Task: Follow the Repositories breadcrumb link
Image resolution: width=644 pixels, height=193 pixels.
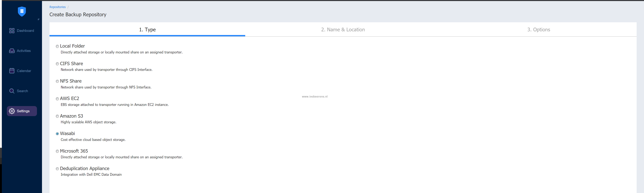Action: point(58,7)
